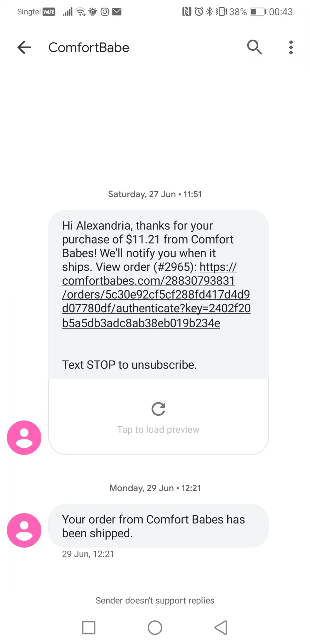Image resolution: width=310 pixels, height=644 pixels.
Task: Tap the 'order has been shipped' message
Action: pos(158,526)
